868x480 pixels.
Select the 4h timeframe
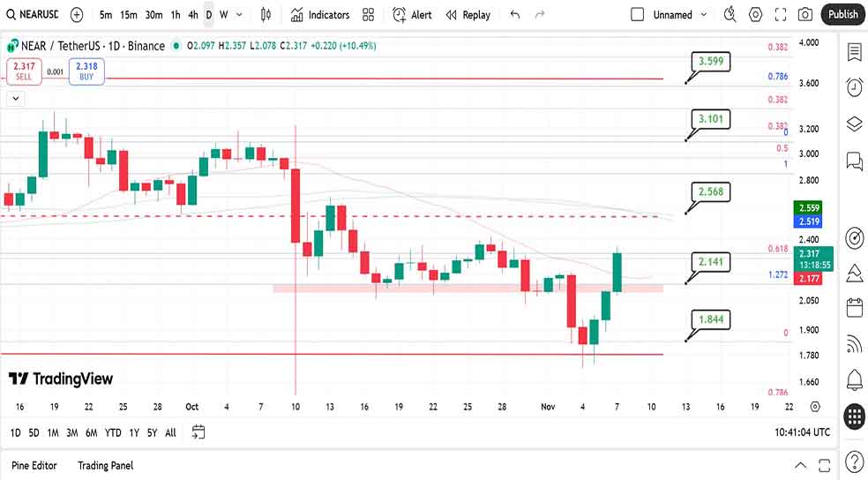[193, 15]
